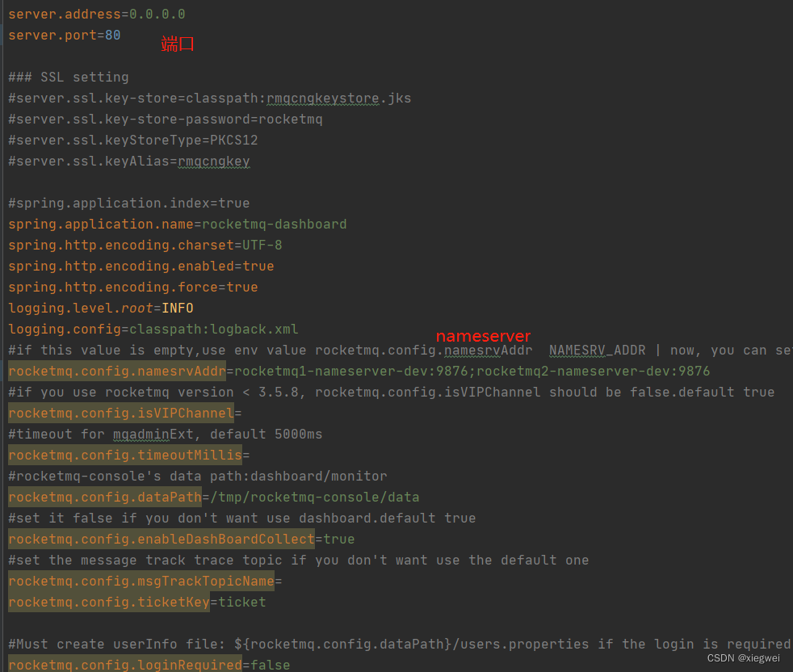Click the rocketmq1-nameserver-dev:9876 value
This screenshot has width=793, height=672.
tap(351, 372)
